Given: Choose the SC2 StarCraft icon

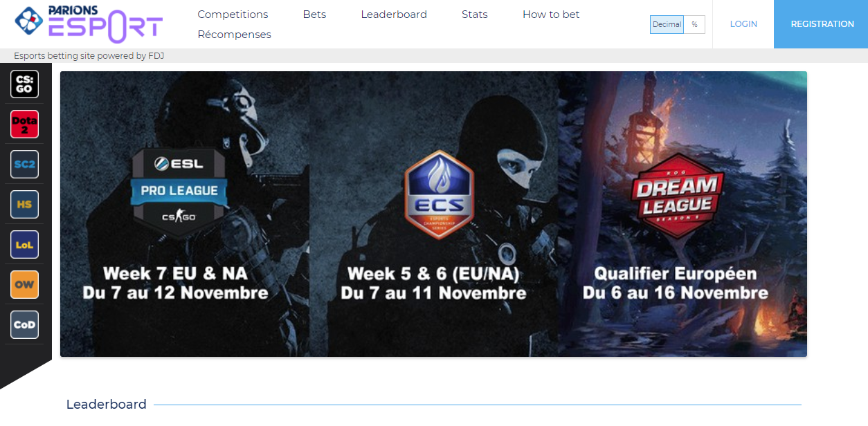Looking at the screenshot, I should click(24, 165).
